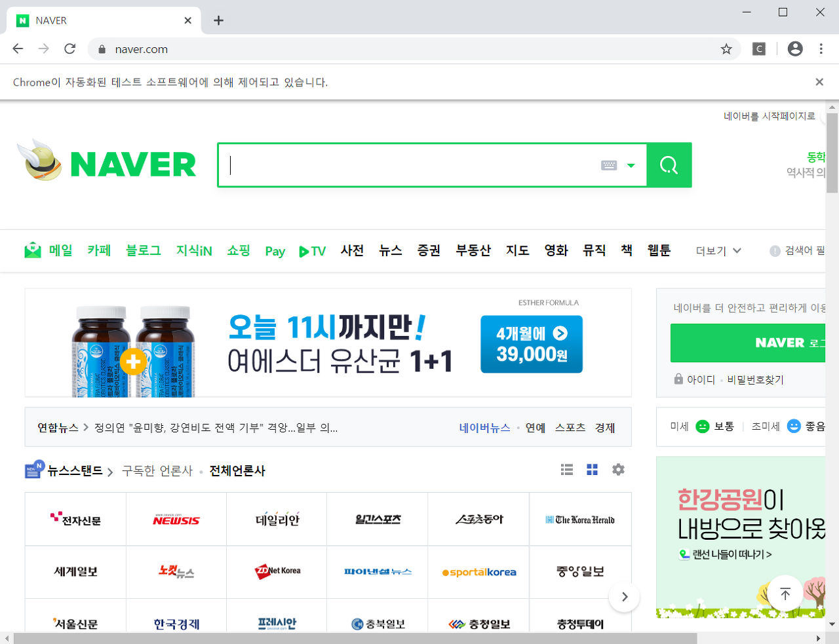Open newsstand settings gear

[x=618, y=470]
